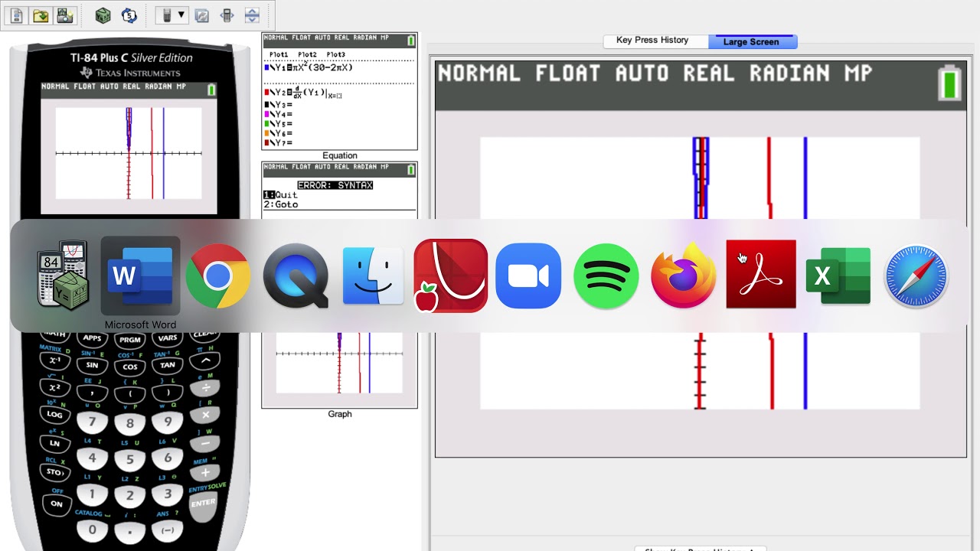Image resolution: width=980 pixels, height=551 pixels.
Task: Click the circular arrows '5' toolbar icon
Action: coord(129,15)
